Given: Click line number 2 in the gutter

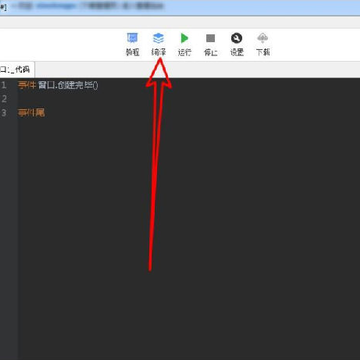Looking at the screenshot, I should click(4, 99).
